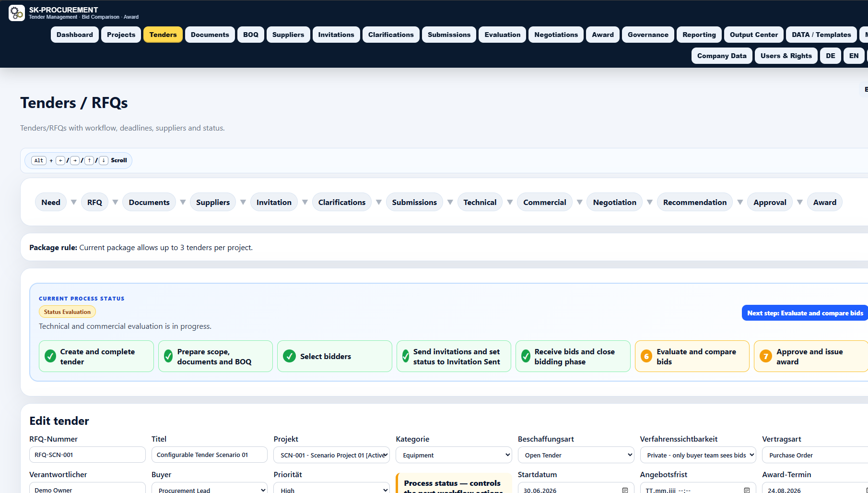Click the Technical workflow stage pill
Viewport: 868px width, 493px height.
480,202
